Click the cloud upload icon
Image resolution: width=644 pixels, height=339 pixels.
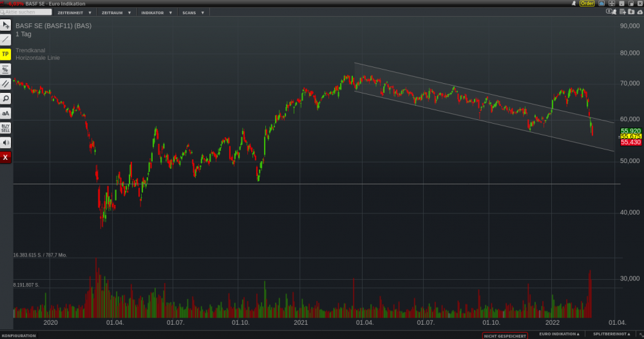pos(640,12)
